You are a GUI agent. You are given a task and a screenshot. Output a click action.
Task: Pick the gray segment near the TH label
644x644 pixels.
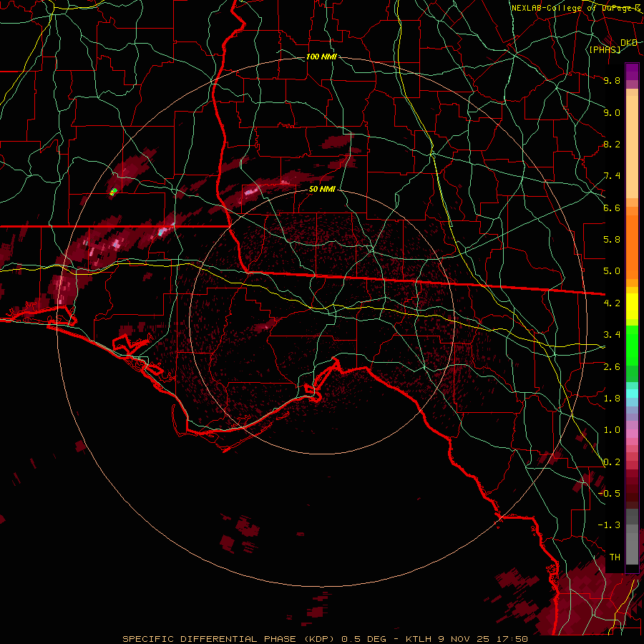point(632,548)
